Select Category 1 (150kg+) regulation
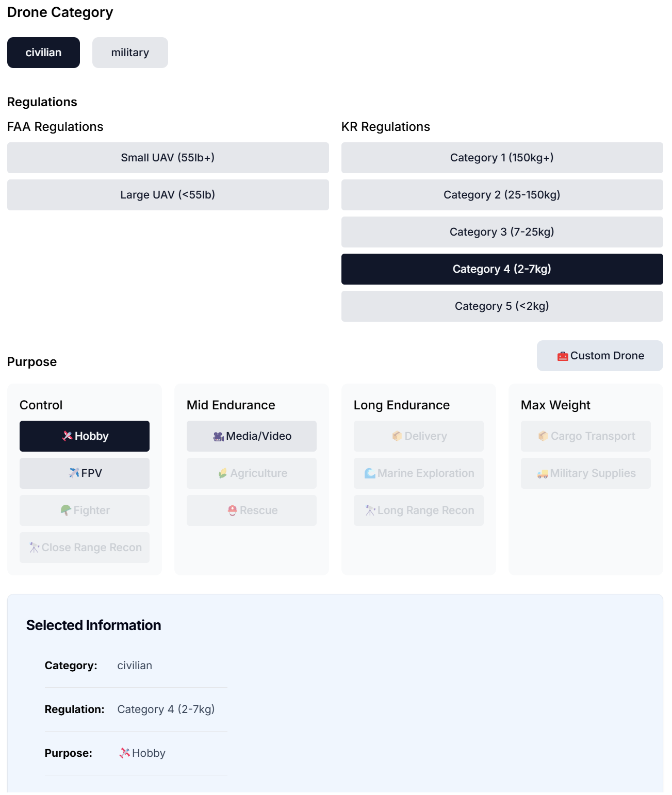This screenshot has height=795, width=672. pyautogui.click(x=502, y=158)
